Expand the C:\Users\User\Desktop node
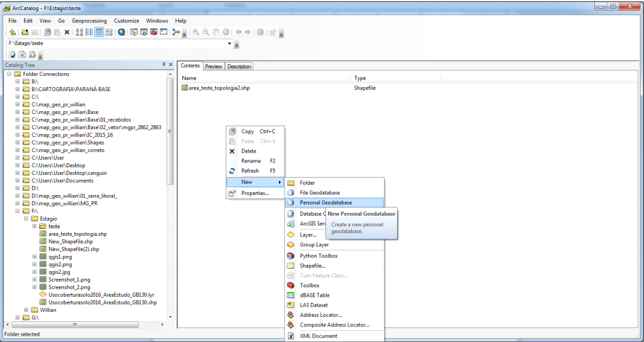644x342 pixels. pyautogui.click(x=17, y=165)
